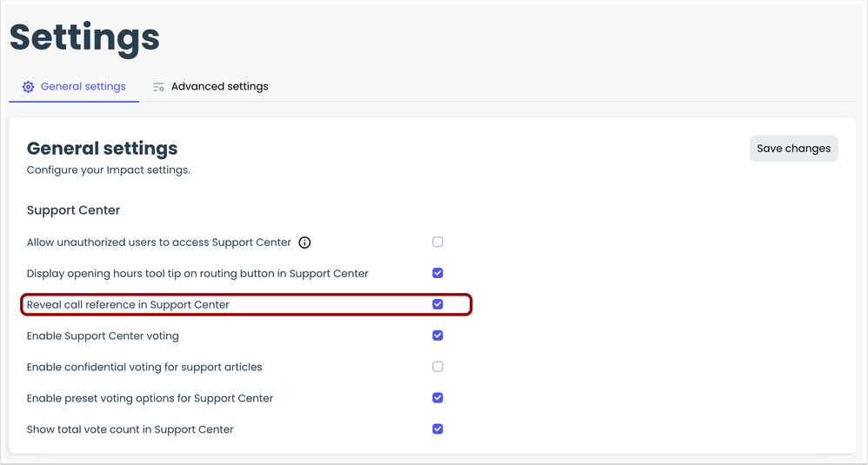Click 'Reveal call reference in Support Center' label
This screenshot has width=868, height=465.
128,305
